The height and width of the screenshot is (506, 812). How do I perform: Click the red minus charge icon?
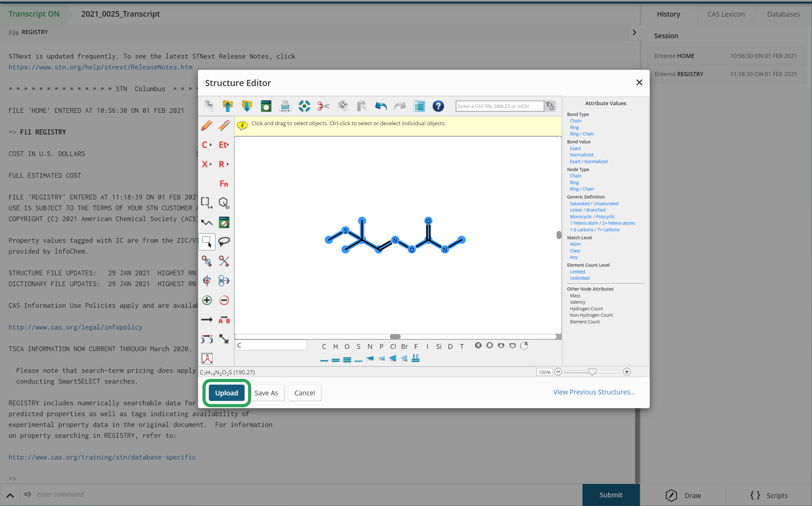pos(224,300)
